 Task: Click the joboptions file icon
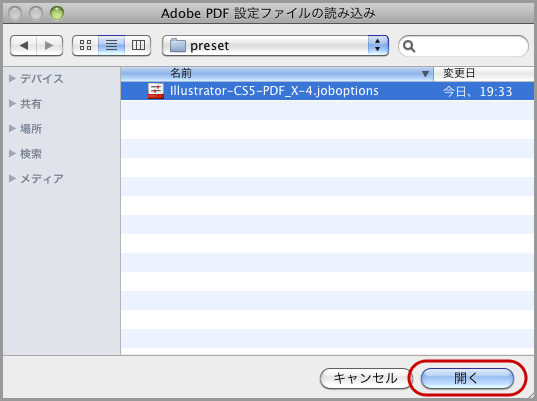pos(156,91)
